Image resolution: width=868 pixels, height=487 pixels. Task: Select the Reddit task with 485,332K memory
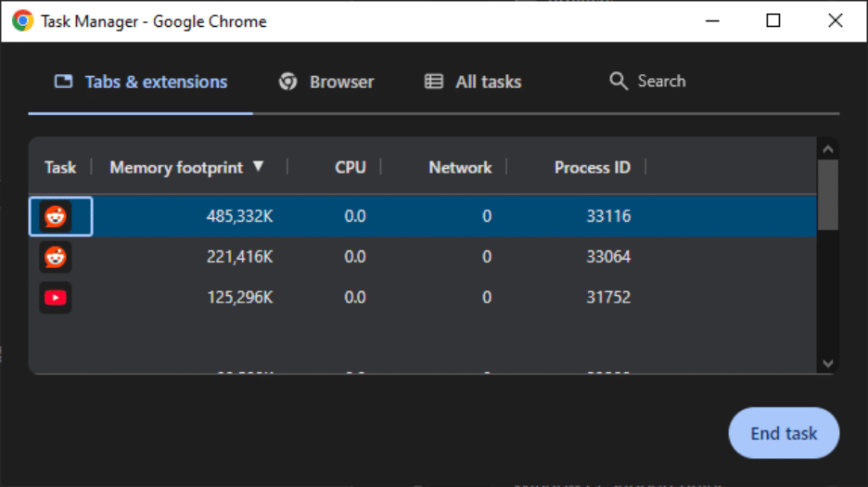(422, 216)
